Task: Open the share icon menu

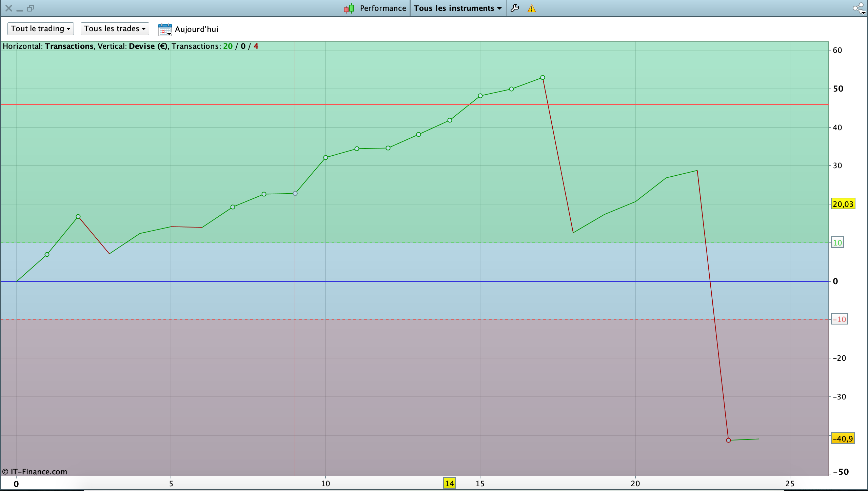Action: point(859,8)
